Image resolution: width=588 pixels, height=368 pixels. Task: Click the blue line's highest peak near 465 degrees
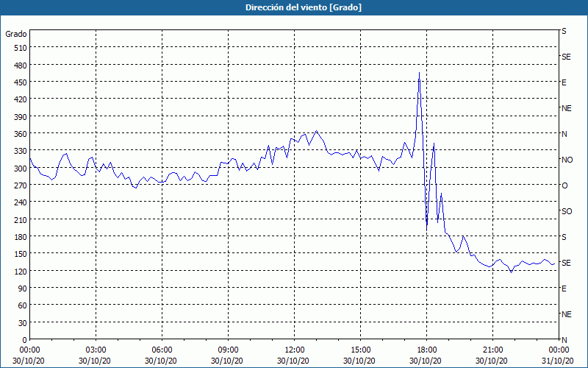click(x=419, y=73)
